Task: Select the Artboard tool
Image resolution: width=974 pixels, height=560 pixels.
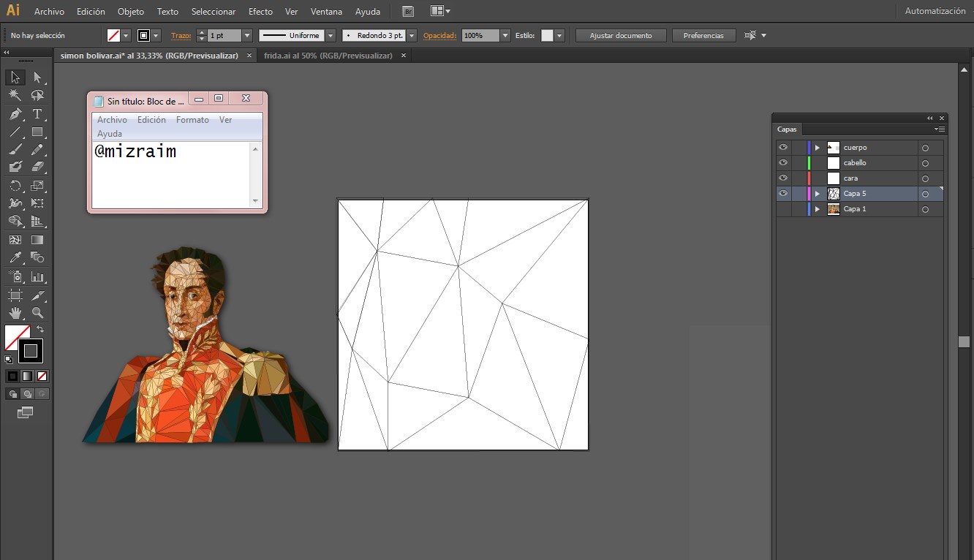Action: 15,295
